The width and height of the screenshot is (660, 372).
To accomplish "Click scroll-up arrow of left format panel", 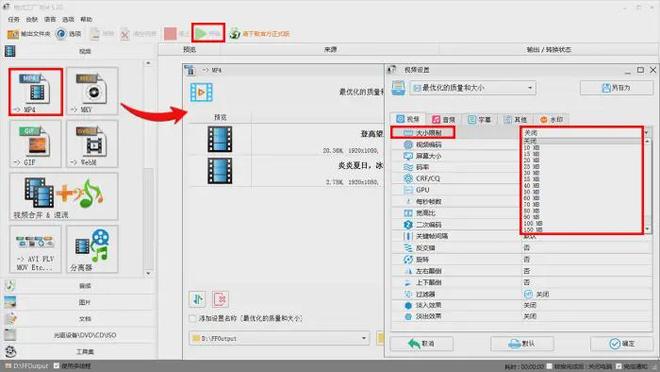I will pyautogui.click(x=148, y=63).
